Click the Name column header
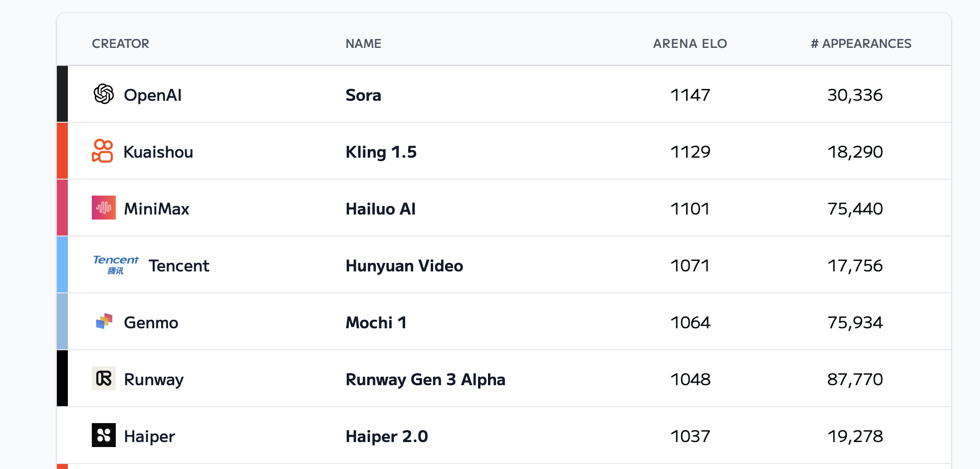The width and height of the screenshot is (980, 469). (363, 44)
